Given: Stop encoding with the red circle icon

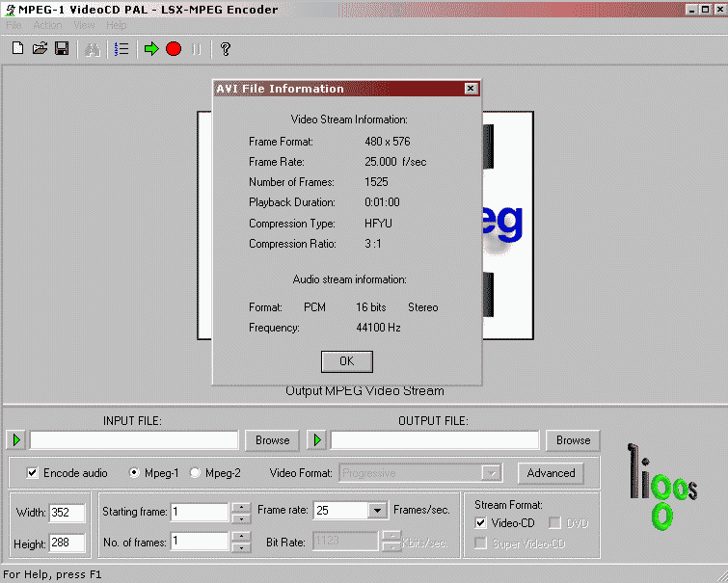Looking at the screenshot, I should [174, 49].
